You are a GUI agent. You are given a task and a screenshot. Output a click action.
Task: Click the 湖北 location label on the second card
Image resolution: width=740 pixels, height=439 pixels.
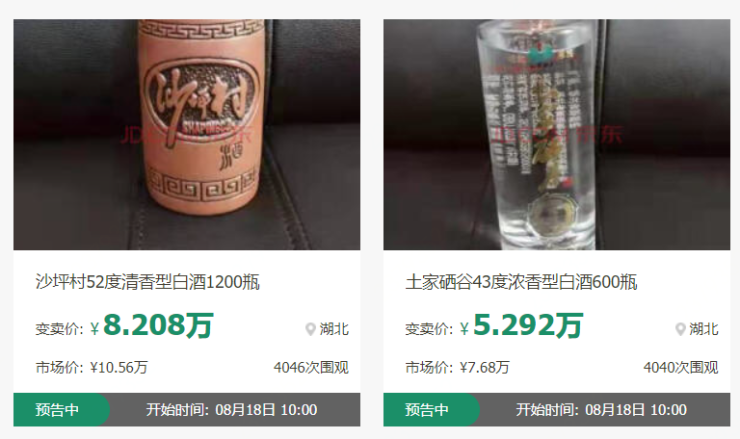(x=704, y=329)
